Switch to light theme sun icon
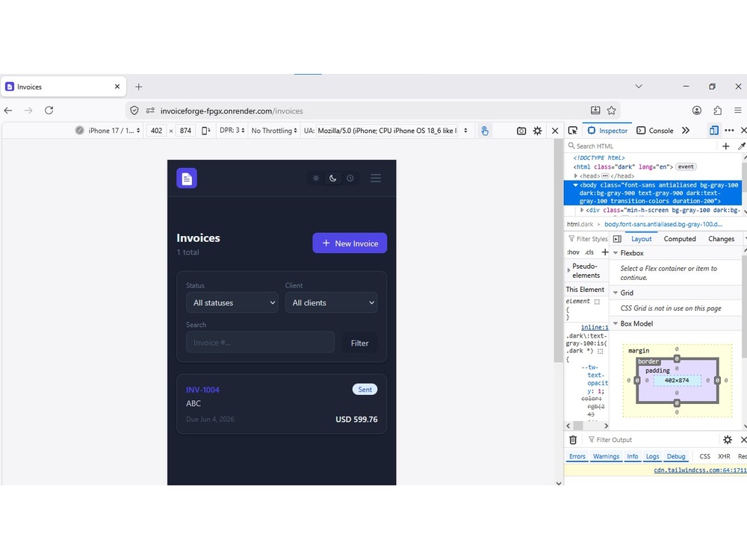The width and height of the screenshot is (747, 560). tap(316, 178)
